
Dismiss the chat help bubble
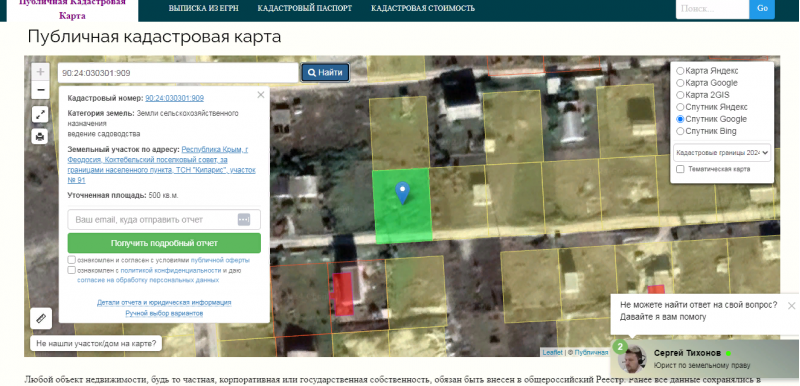click(791, 306)
